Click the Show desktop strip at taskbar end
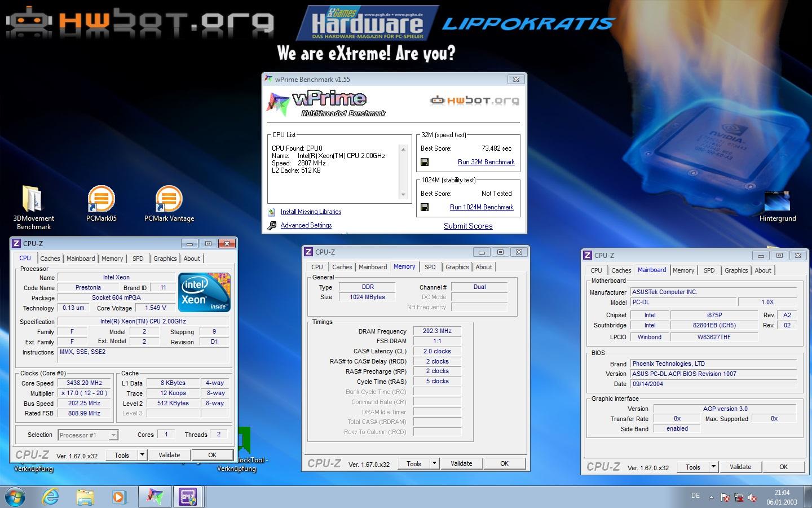812x508 pixels. 808,497
